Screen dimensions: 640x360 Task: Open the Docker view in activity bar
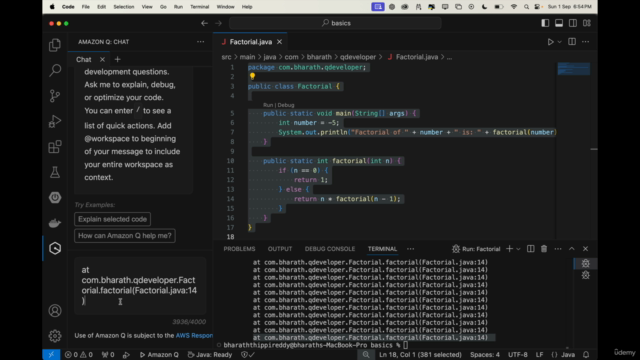(x=55, y=223)
